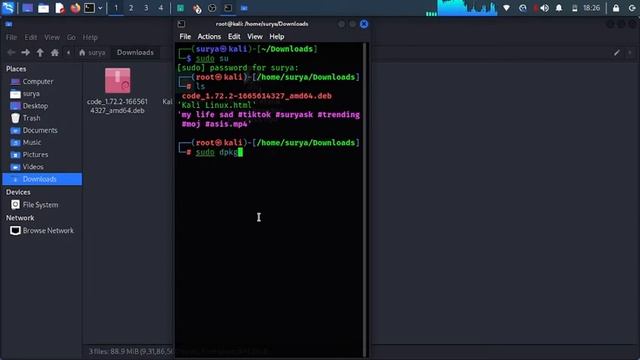Click the log out icon in panel
Viewport: 640px width, 360px height.
click(632, 8)
